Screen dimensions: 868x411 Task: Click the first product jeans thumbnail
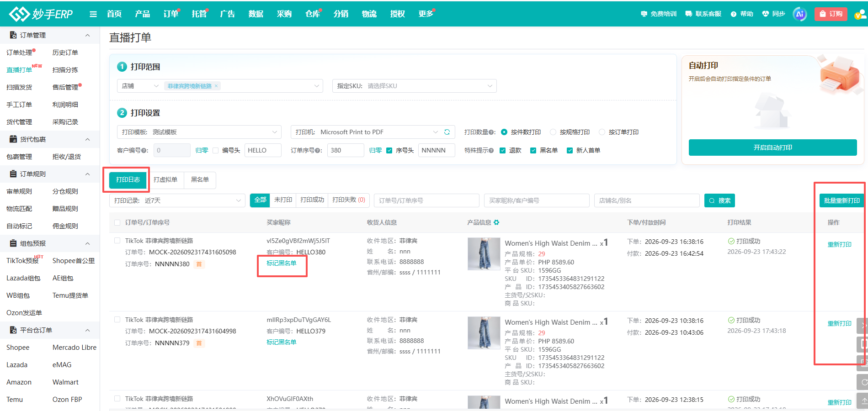point(484,254)
